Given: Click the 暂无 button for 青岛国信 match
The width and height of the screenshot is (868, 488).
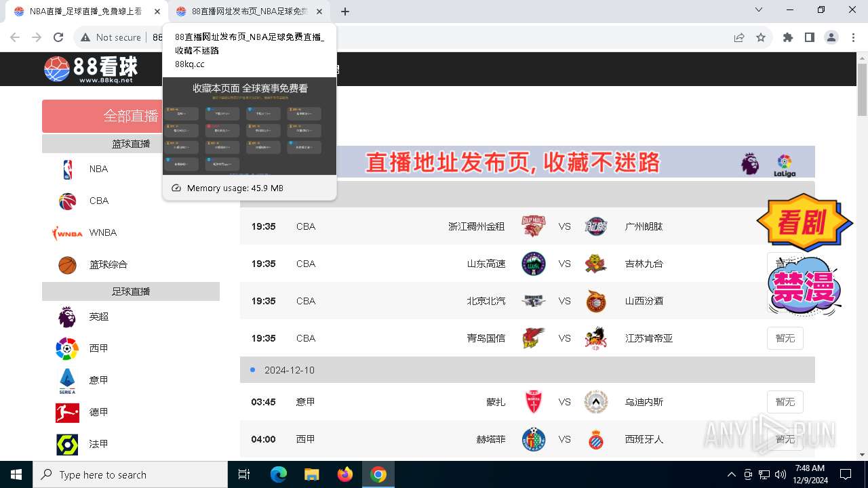Looking at the screenshot, I should tap(785, 338).
